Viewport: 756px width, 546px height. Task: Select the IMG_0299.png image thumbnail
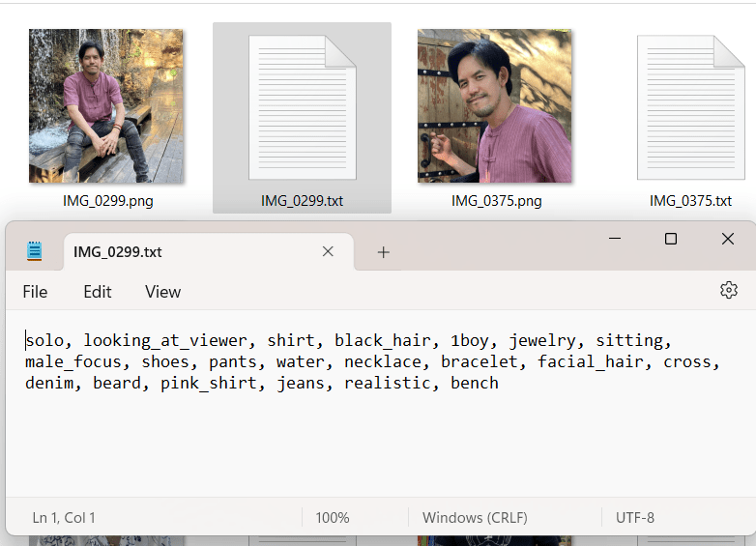106,106
